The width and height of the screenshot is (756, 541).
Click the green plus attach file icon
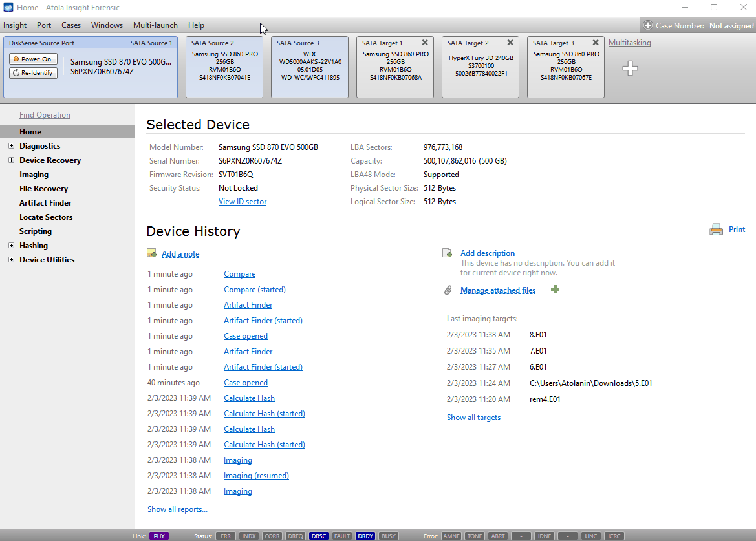[555, 290]
